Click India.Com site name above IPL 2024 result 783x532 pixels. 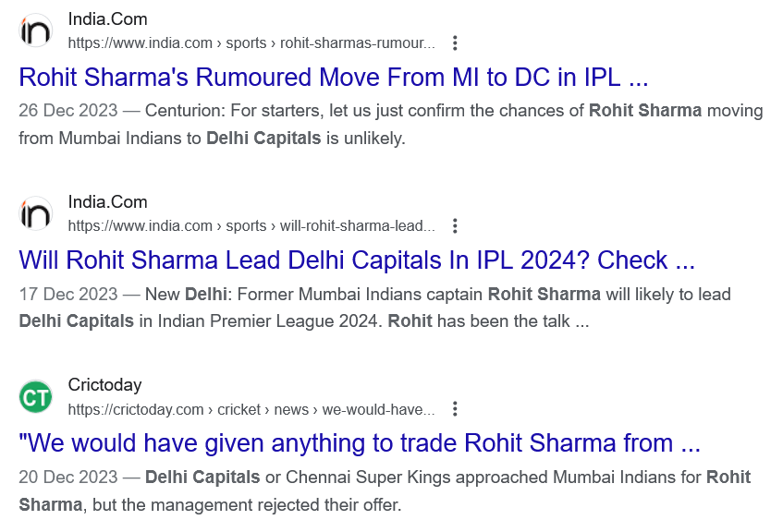[x=107, y=202]
